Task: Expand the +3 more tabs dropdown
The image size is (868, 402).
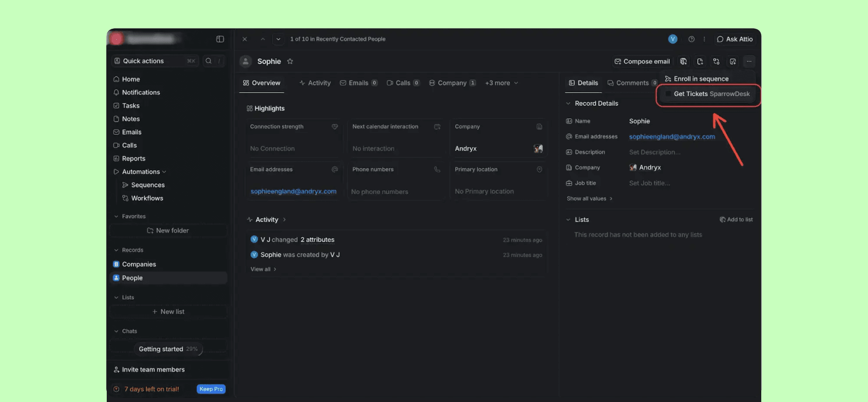Action: [x=501, y=83]
